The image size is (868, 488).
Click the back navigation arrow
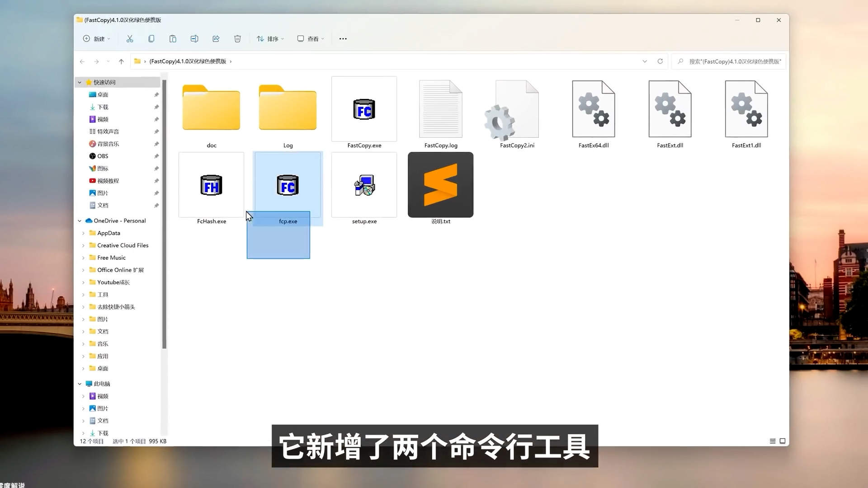point(82,61)
